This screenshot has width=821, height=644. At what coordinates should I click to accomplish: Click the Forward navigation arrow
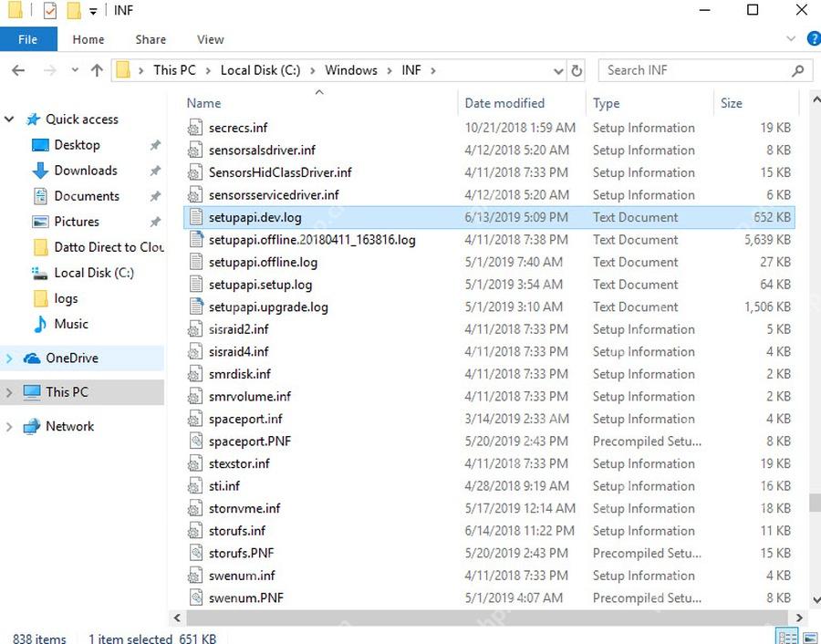50,70
